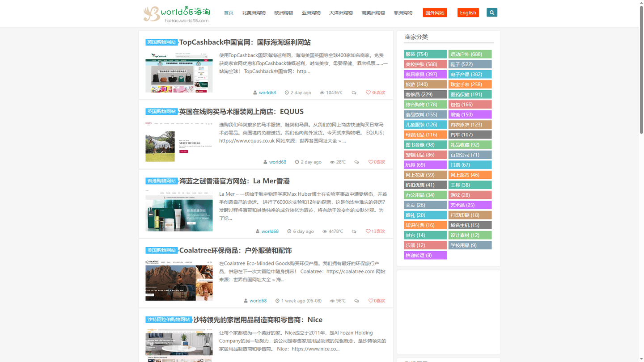Image resolution: width=644 pixels, height=362 pixels.
Task: Click comment icon on TopCashback post
Action: (x=354, y=93)
